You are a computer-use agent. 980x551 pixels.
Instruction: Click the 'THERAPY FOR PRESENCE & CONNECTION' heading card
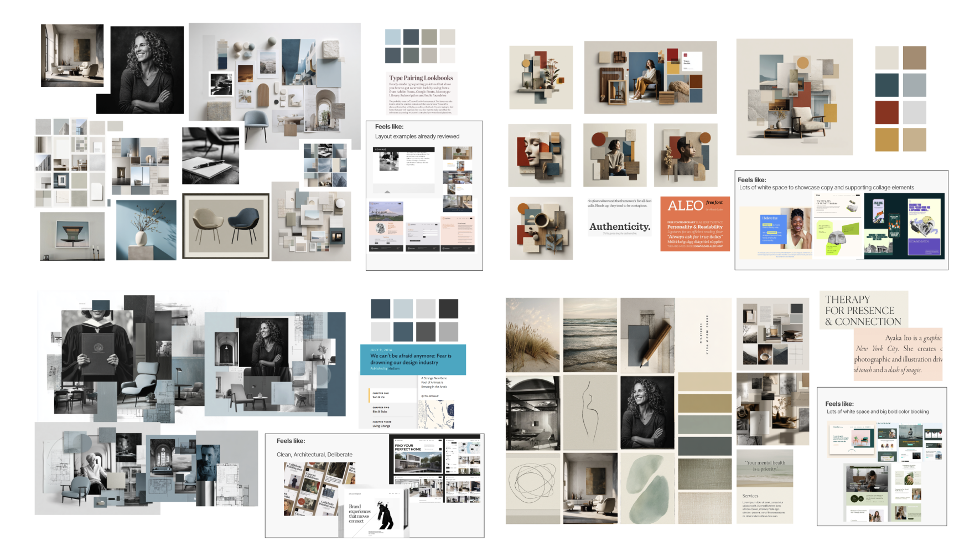(x=863, y=310)
